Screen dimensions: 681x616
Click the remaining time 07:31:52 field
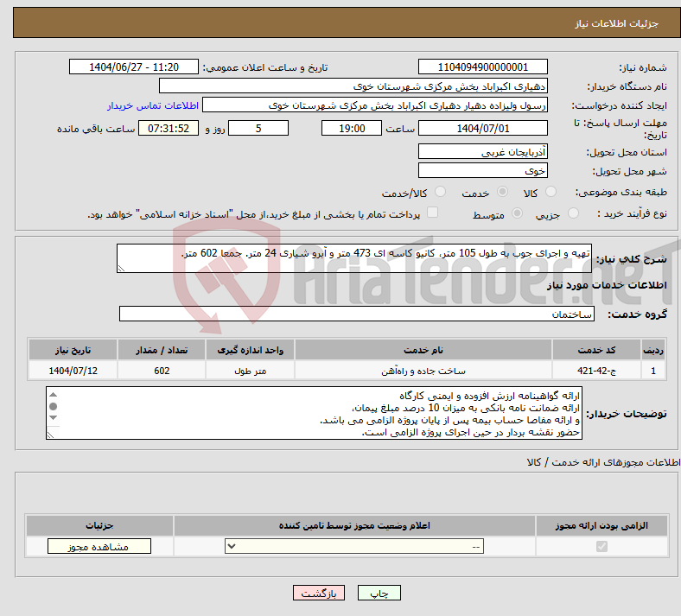click(x=169, y=128)
